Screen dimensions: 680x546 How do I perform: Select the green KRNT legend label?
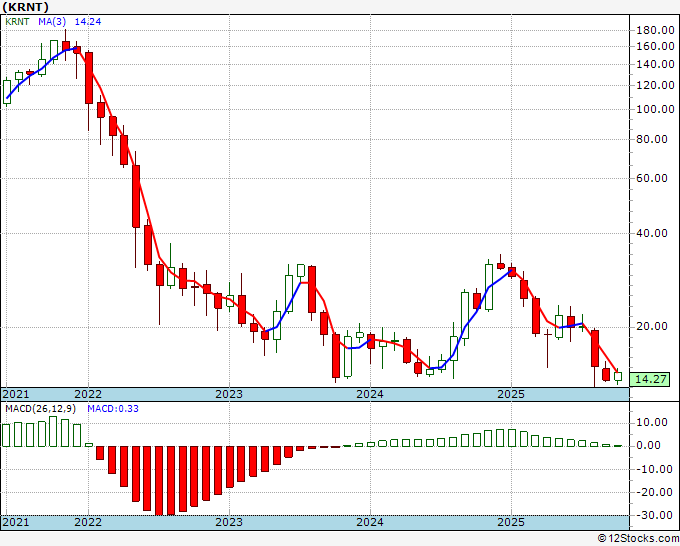[17, 21]
